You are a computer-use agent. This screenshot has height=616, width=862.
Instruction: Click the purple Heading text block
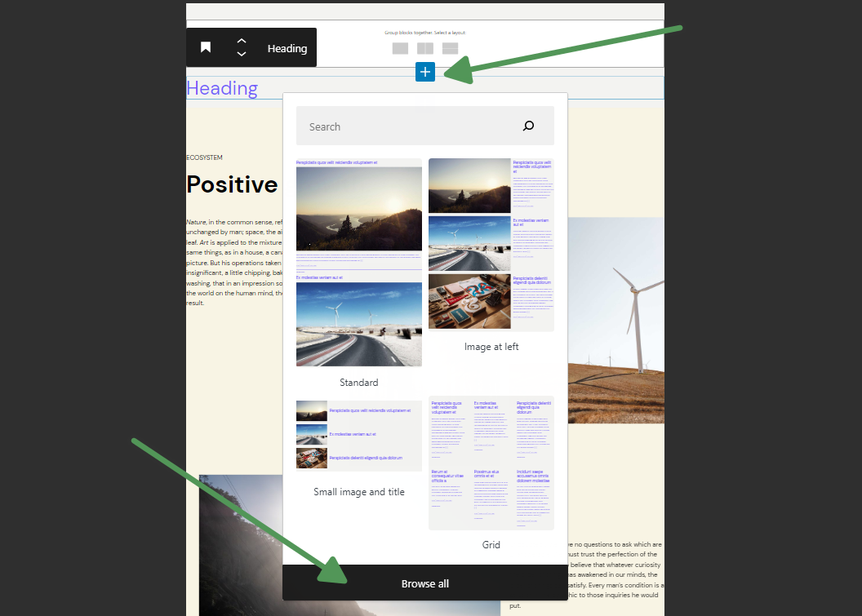[x=222, y=88]
